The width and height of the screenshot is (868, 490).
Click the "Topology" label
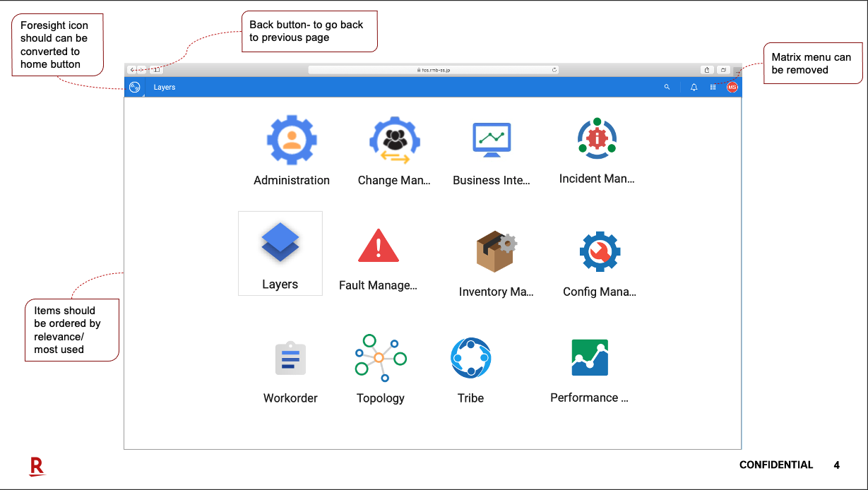381,398
